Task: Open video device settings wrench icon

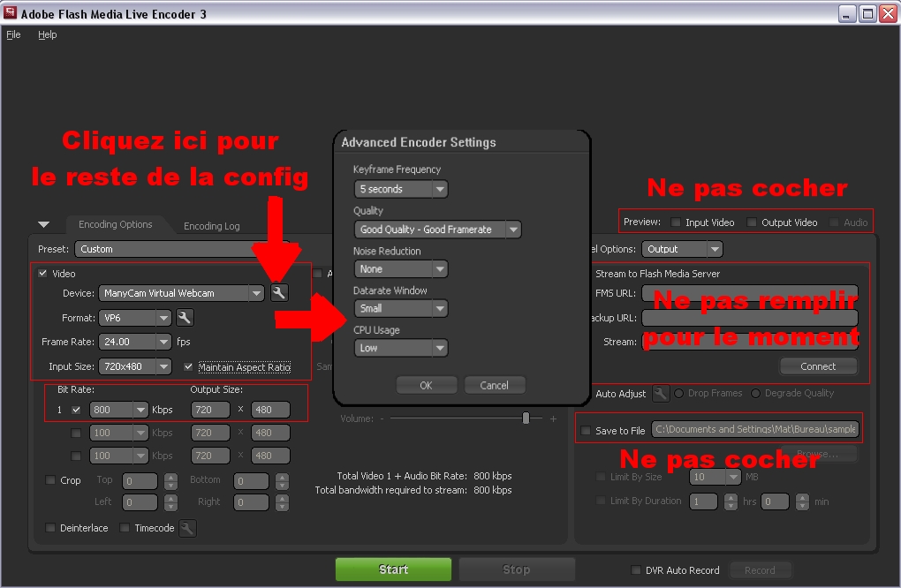Action: click(278, 293)
